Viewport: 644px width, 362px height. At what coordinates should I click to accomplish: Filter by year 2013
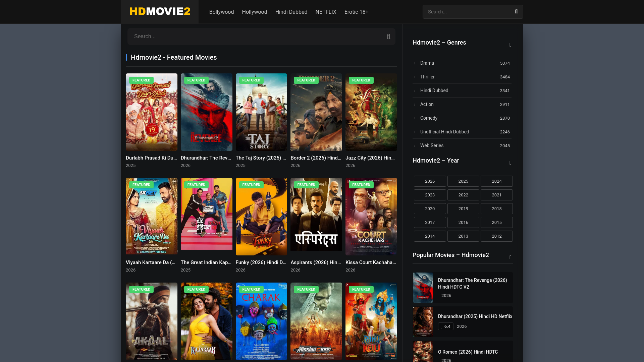tap(463, 236)
